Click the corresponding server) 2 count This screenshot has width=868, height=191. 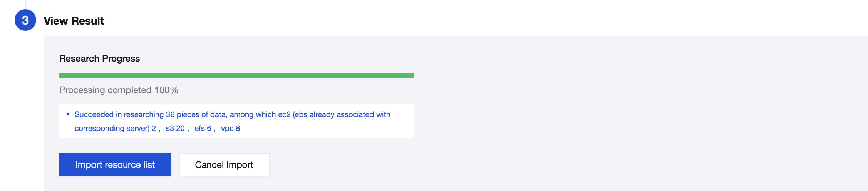pos(115,128)
